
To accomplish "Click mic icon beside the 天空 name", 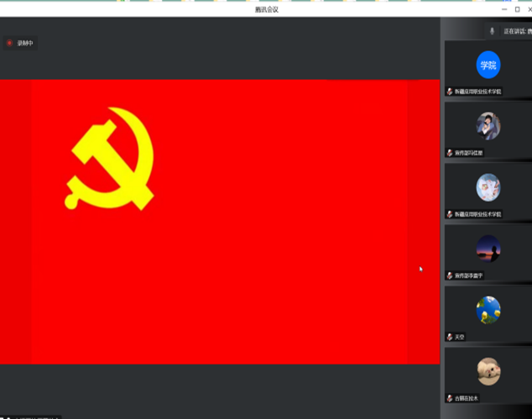I will click(x=450, y=337).
